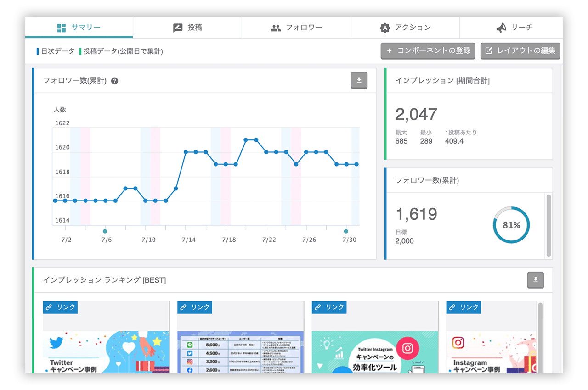Open the 効率化ツール post thumbnail
This screenshot has height=390, width=588.
click(375, 351)
